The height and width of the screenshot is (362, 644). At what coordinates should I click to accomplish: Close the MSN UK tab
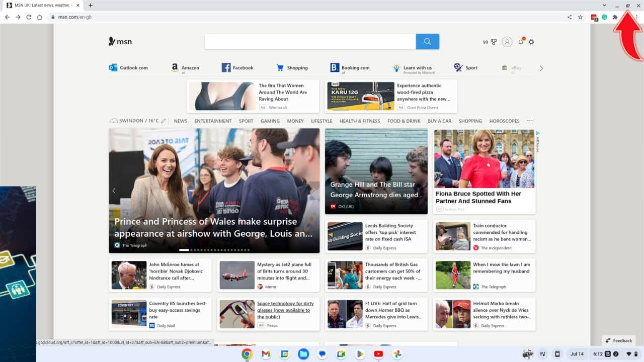(77, 6)
